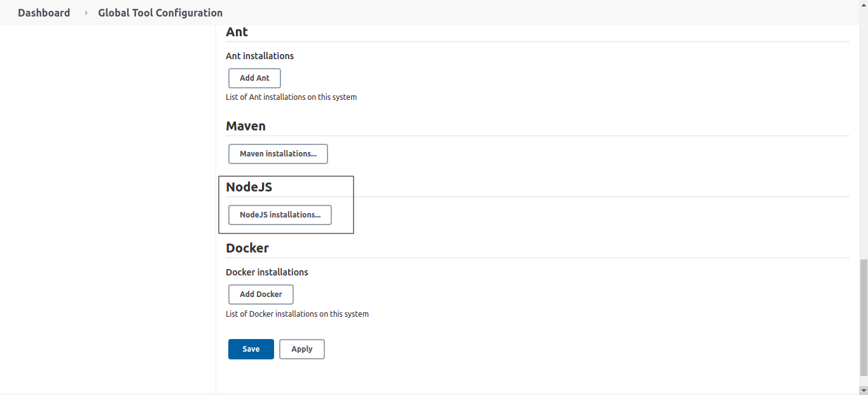Open Global Tool Configuration breadcrumb
This screenshot has height=395, width=868.
(160, 13)
